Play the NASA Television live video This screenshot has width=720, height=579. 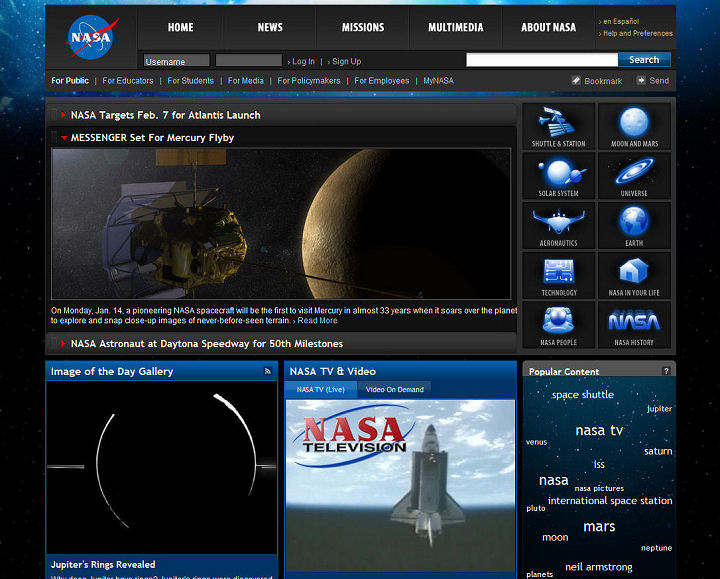[x=400, y=486]
